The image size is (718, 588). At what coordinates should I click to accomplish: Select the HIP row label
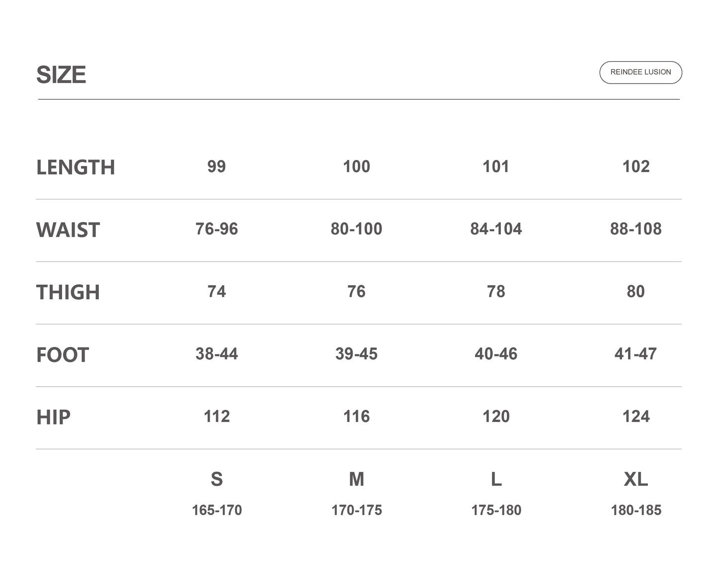[53, 418]
